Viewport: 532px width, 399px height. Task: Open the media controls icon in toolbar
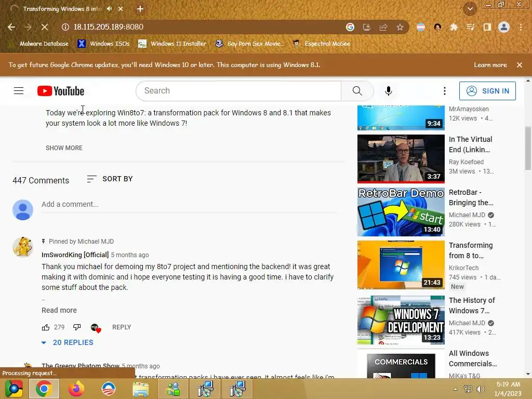coord(470,27)
